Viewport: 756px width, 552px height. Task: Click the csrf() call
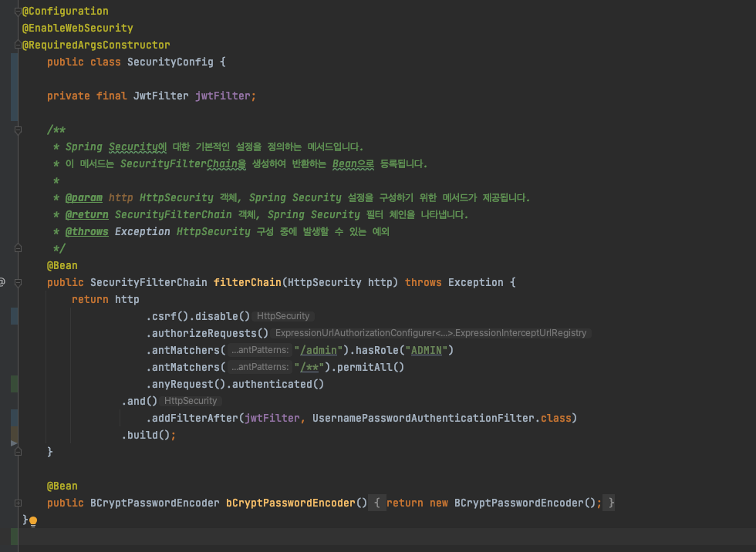(170, 316)
